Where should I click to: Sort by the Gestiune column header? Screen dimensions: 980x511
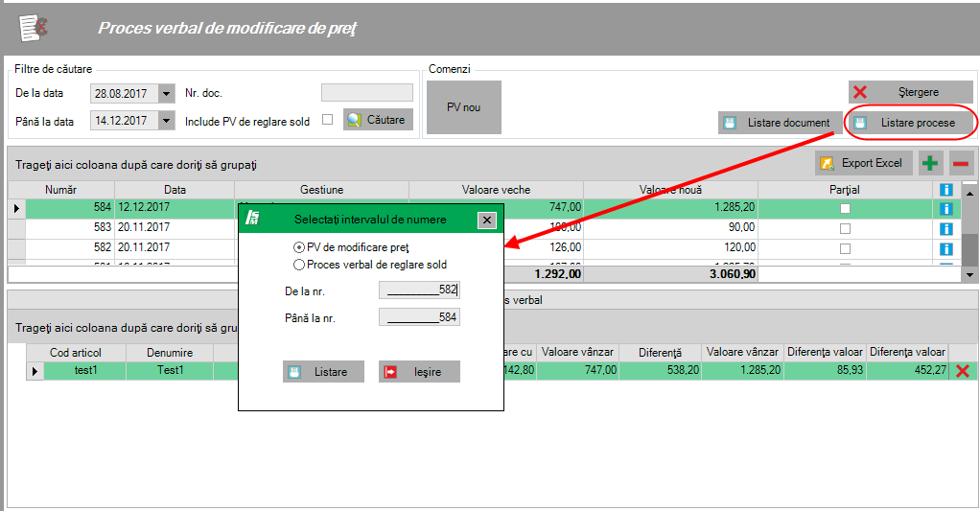coord(321,190)
